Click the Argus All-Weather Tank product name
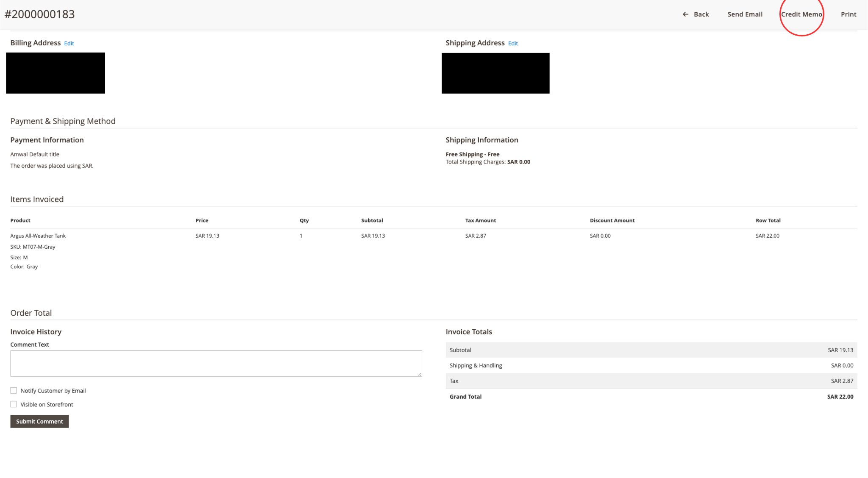 38,236
